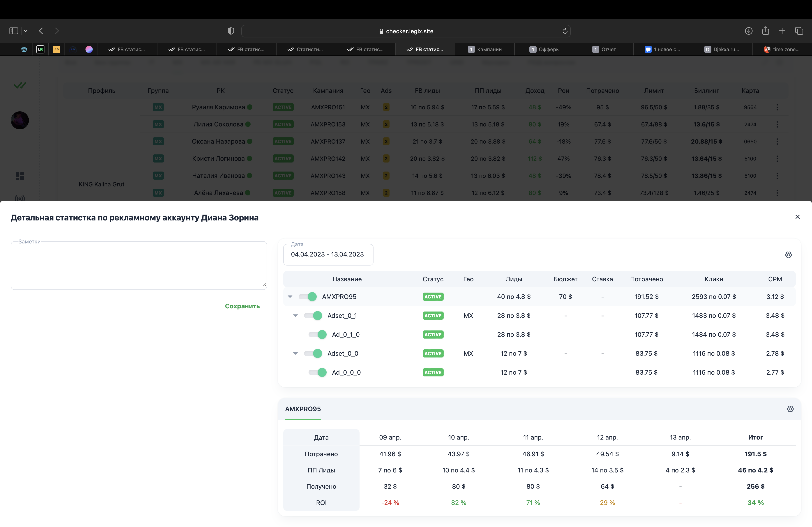Open AMXPRO95 daily table settings gear
Image resolution: width=812 pixels, height=527 pixels.
(790, 409)
